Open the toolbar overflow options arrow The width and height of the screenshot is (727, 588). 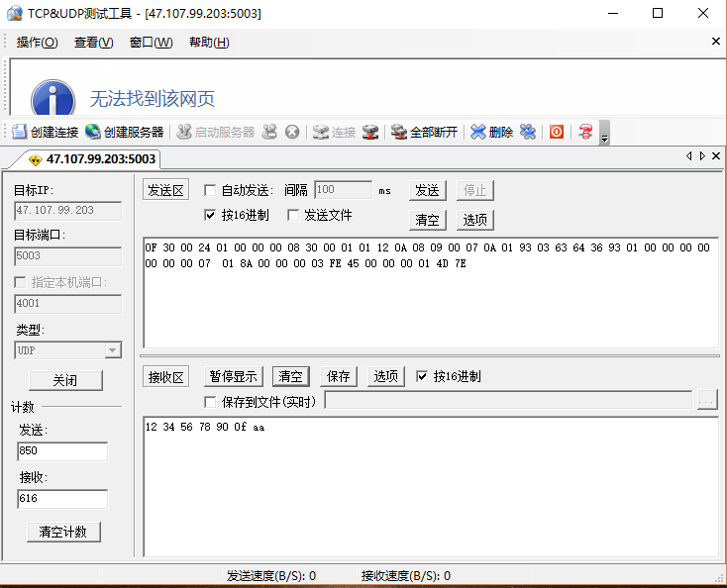(x=604, y=133)
